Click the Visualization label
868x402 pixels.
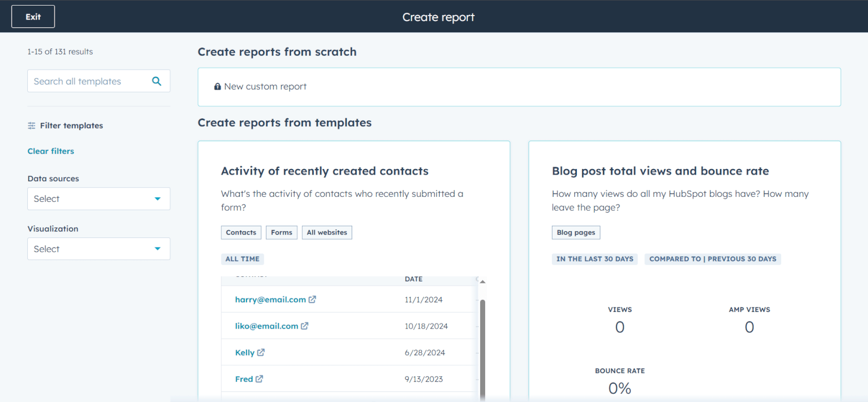tap(53, 229)
